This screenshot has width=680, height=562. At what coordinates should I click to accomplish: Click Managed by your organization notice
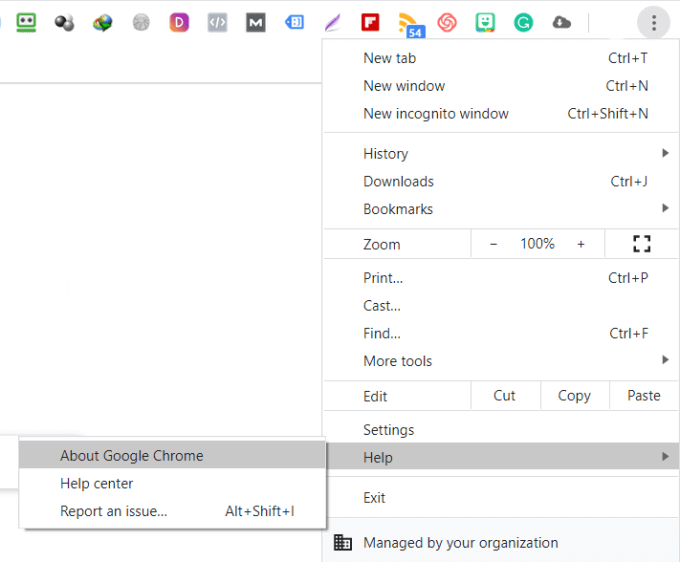click(x=501, y=542)
